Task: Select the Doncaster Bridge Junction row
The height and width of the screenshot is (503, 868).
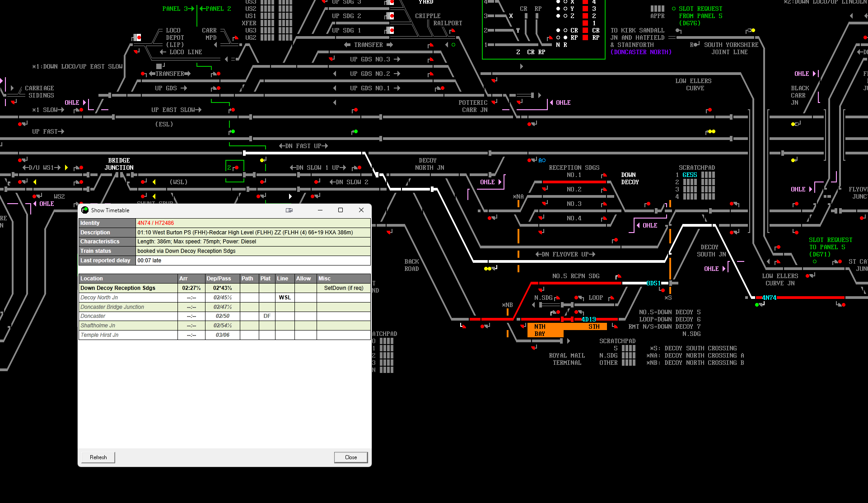Action: pyautogui.click(x=224, y=307)
